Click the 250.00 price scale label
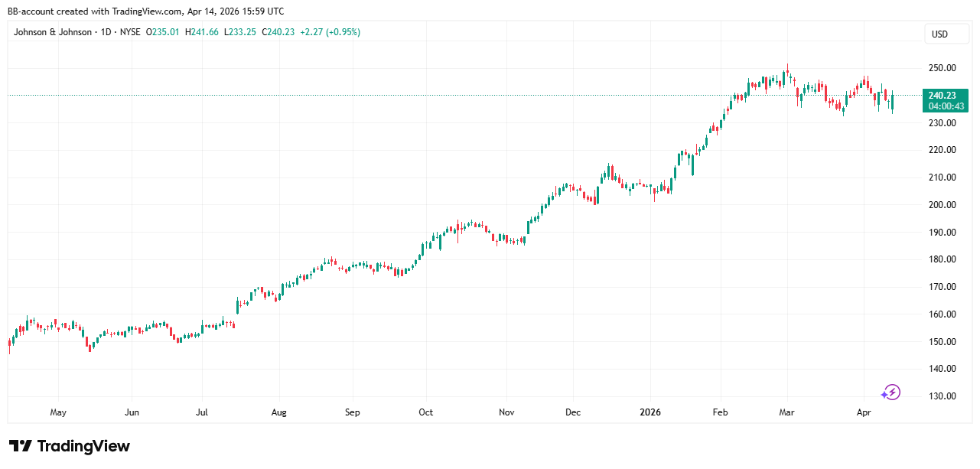Image resolution: width=980 pixels, height=469 pixels. (940, 68)
